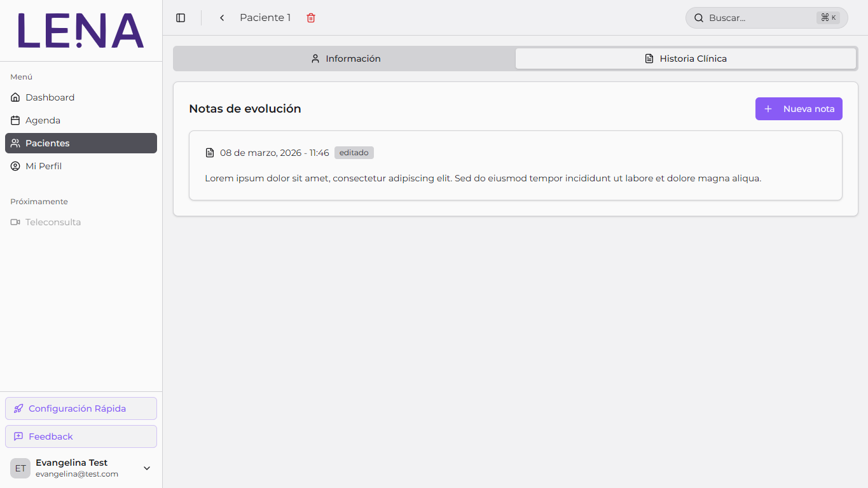Open the Agenda menu item
The height and width of the screenshot is (488, 868).
[81, 120]
